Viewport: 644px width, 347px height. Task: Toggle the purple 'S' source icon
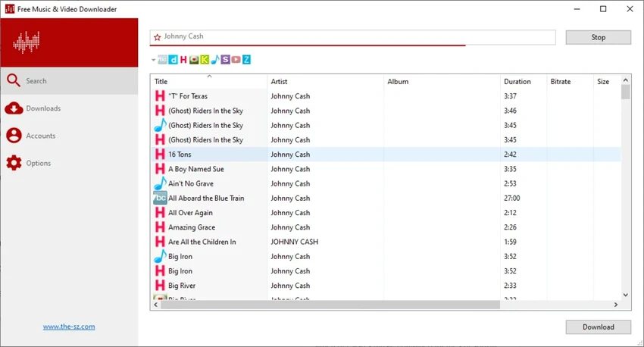click(226, 60)
